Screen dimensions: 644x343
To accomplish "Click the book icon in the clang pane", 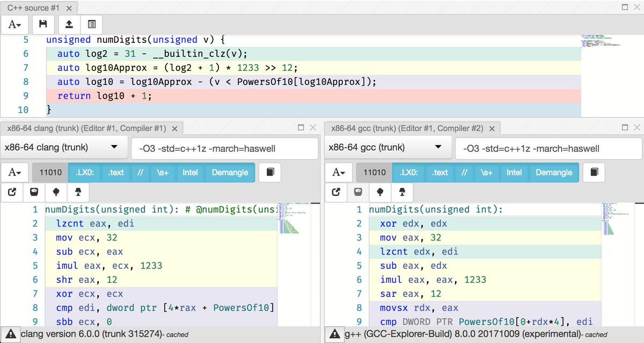I will tap(270, 172).
